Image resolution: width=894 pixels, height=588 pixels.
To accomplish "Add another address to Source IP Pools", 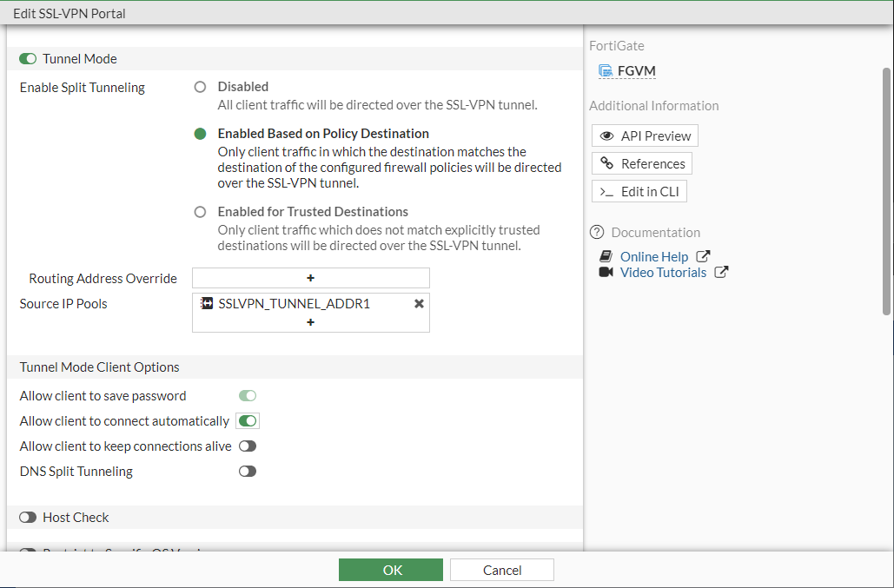I will 310,322.
